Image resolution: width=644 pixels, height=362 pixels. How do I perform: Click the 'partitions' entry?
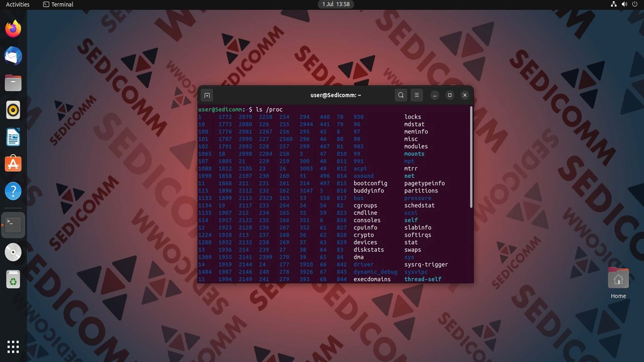pos(421,191)
